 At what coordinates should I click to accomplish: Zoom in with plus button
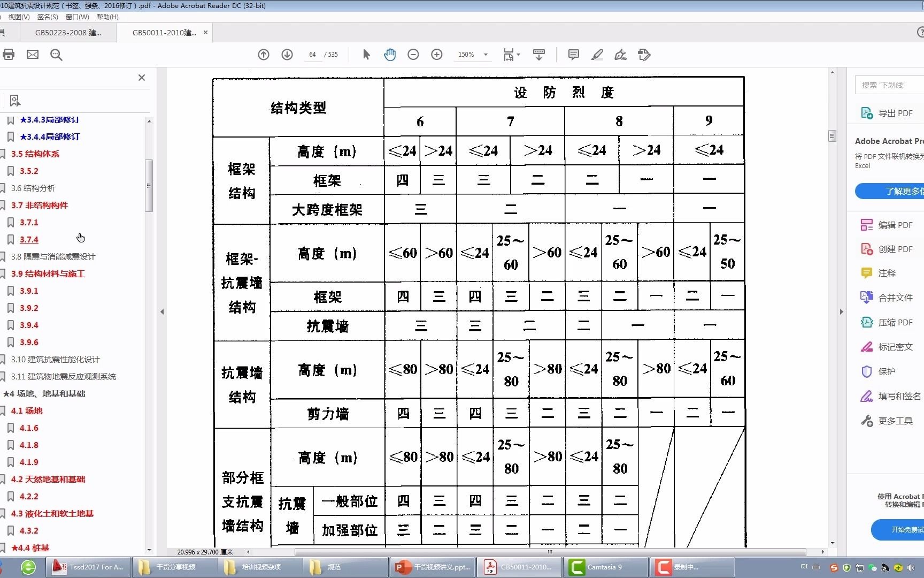click(x=437, y=55)
